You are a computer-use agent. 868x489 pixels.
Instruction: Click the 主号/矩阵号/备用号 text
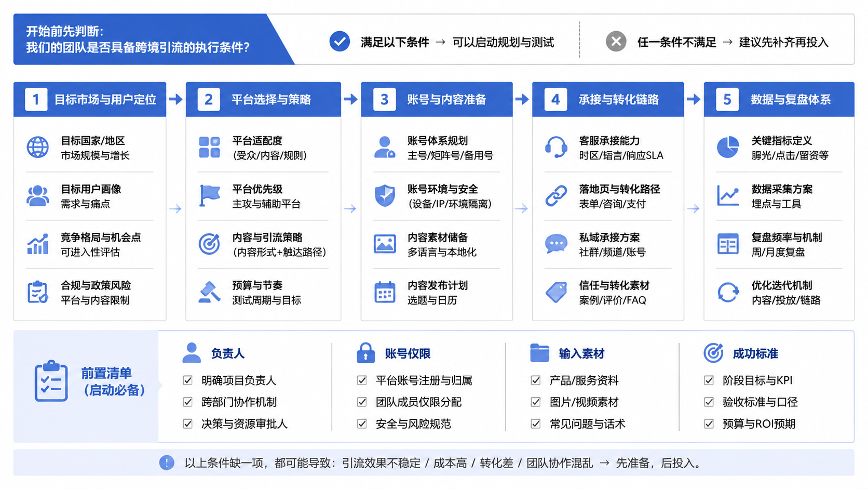coord(450,155)
